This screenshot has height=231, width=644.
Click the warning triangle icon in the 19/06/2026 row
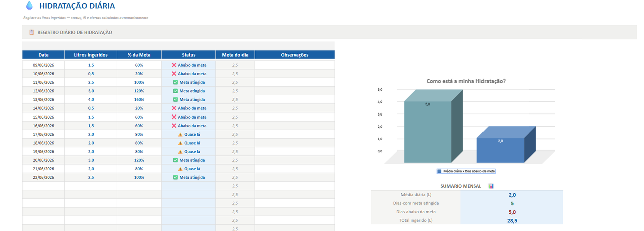pos(180,151)
